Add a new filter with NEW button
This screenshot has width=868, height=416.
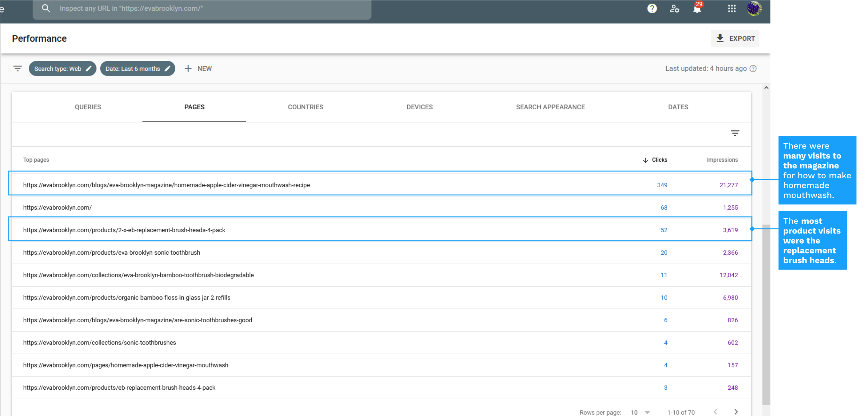pos(198,68)
